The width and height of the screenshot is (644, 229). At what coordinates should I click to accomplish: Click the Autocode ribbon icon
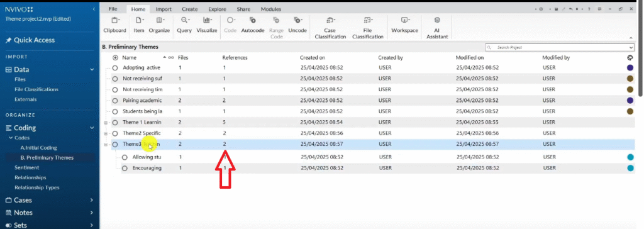click(x=253, y=20)
